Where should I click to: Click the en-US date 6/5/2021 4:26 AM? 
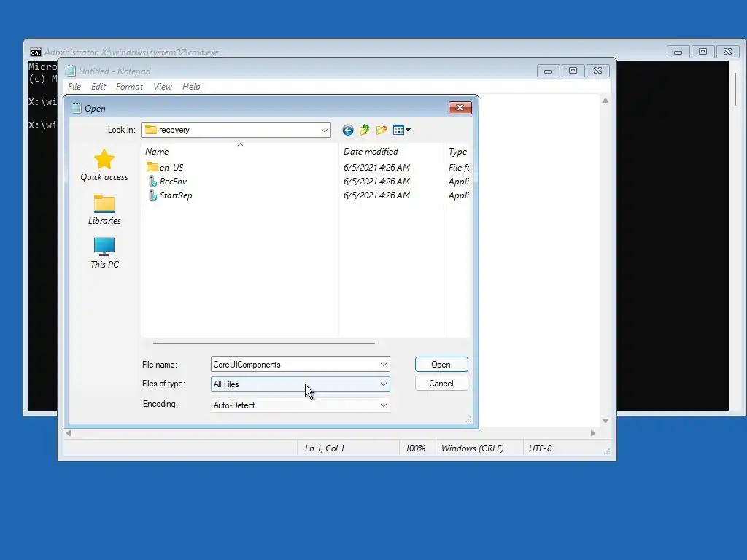tap(376, 167)
